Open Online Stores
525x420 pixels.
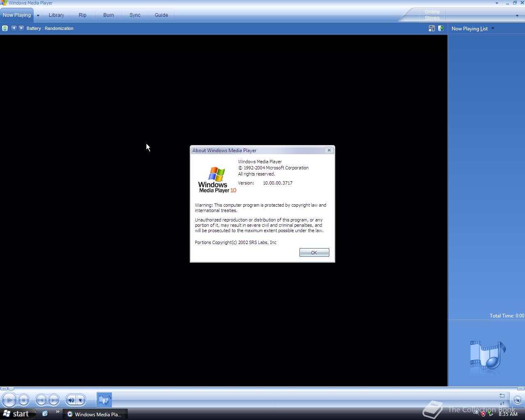[x=432, y=15]
